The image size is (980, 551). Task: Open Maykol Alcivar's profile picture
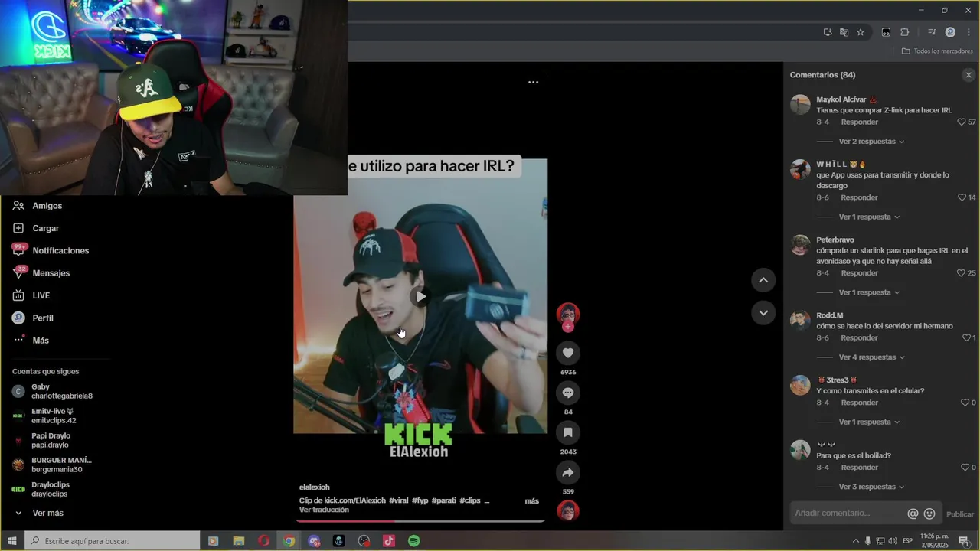point(800,105)
